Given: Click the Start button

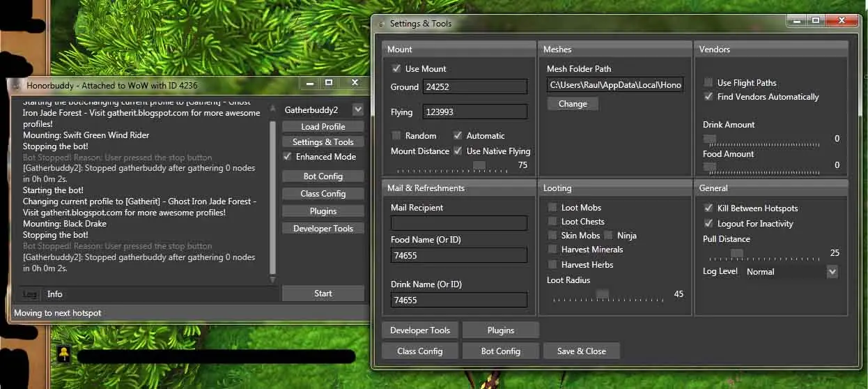Looking at the screenshot, I should coord(323,293).
